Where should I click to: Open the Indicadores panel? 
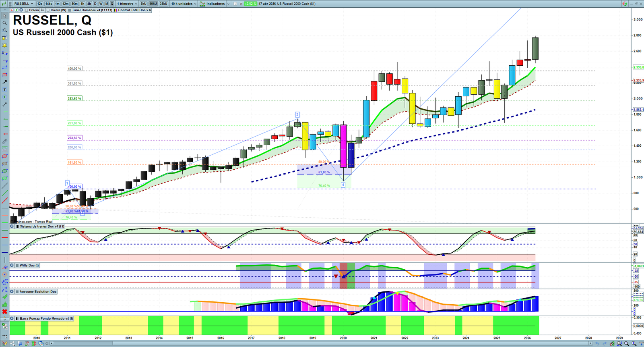(212, 4)
